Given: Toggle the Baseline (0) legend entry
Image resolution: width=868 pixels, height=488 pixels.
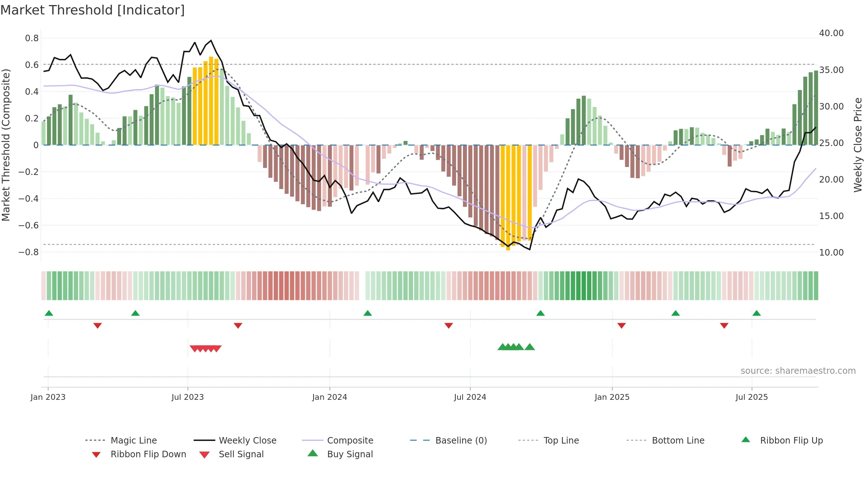Looking at the screenshot, I should [448, 440].
